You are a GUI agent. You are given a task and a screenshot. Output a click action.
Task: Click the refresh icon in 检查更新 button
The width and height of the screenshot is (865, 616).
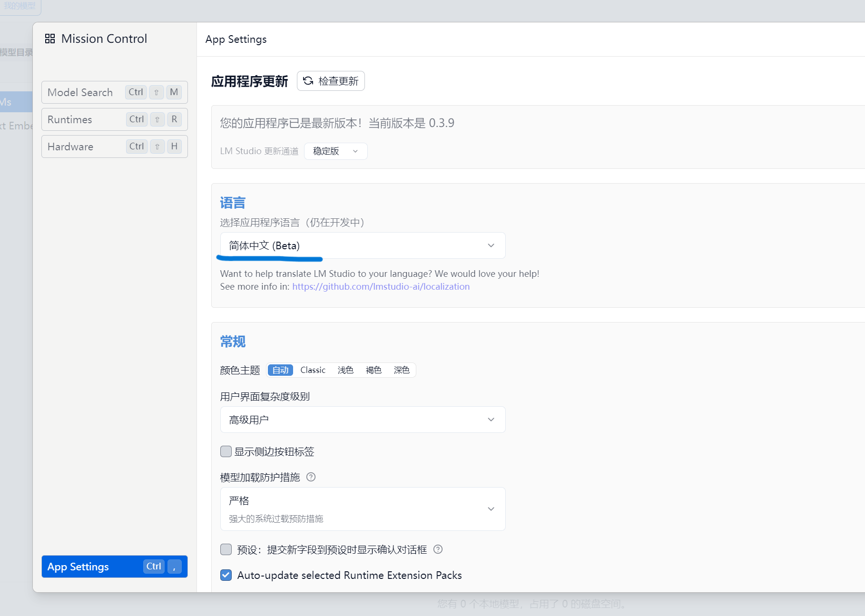point(308,81)
